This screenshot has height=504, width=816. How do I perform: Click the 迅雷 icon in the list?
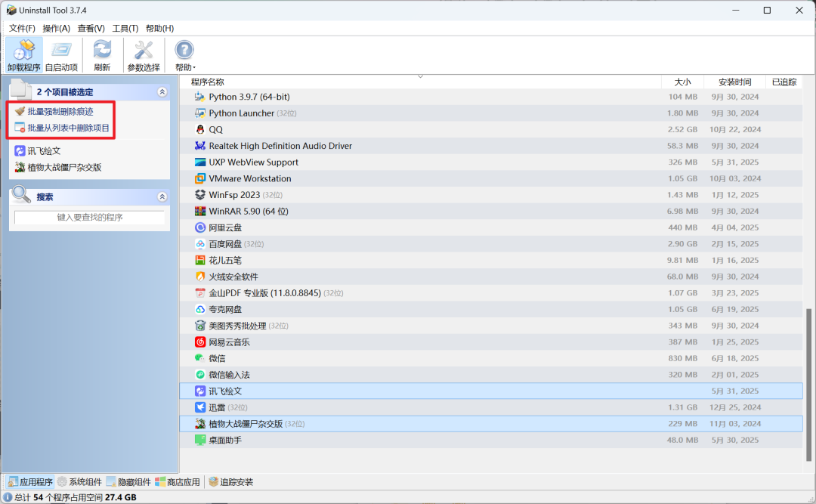[x=199, y=407]
